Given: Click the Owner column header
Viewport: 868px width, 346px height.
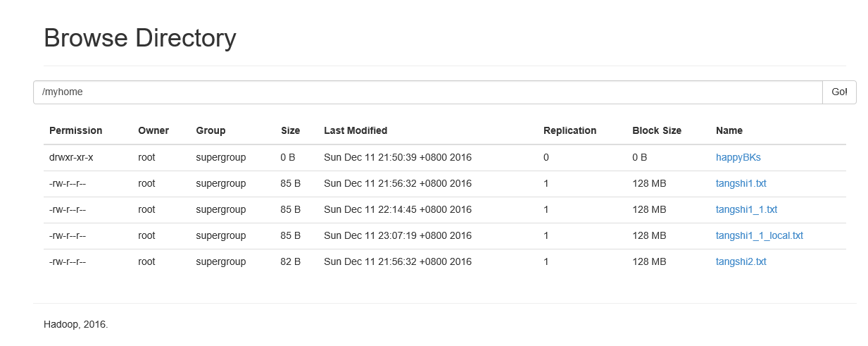Looking at the screenshot, I should tap(153, 130).
